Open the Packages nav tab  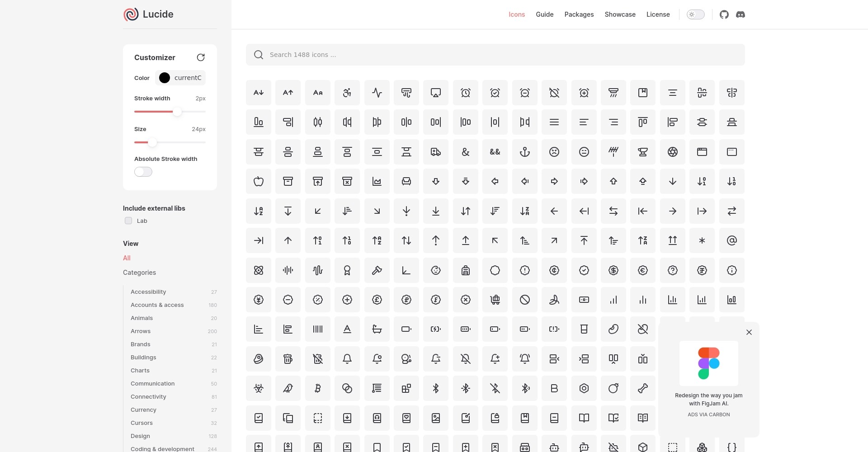[579, 14]
